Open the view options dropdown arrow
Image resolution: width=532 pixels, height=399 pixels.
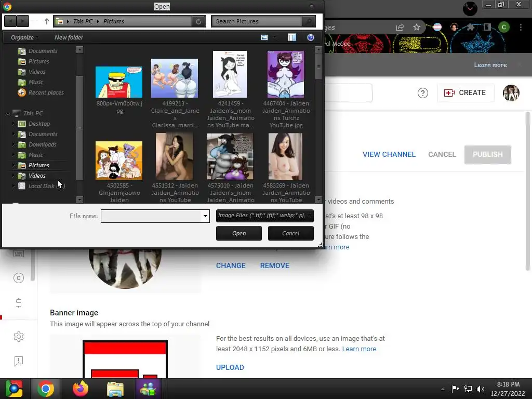coord(274,37)
